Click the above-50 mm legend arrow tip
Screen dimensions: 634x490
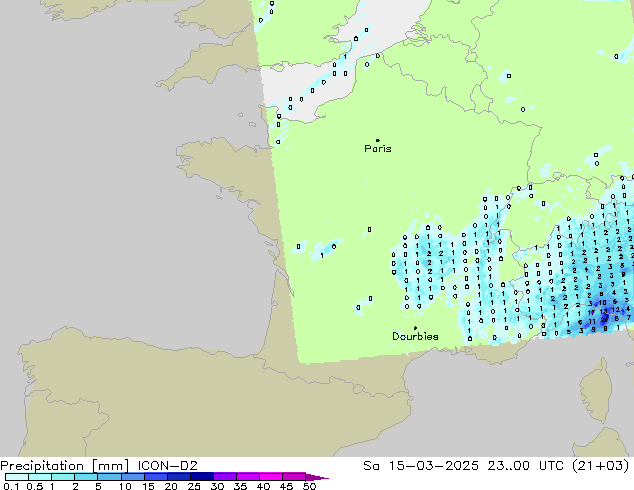(x=317, y=477)
